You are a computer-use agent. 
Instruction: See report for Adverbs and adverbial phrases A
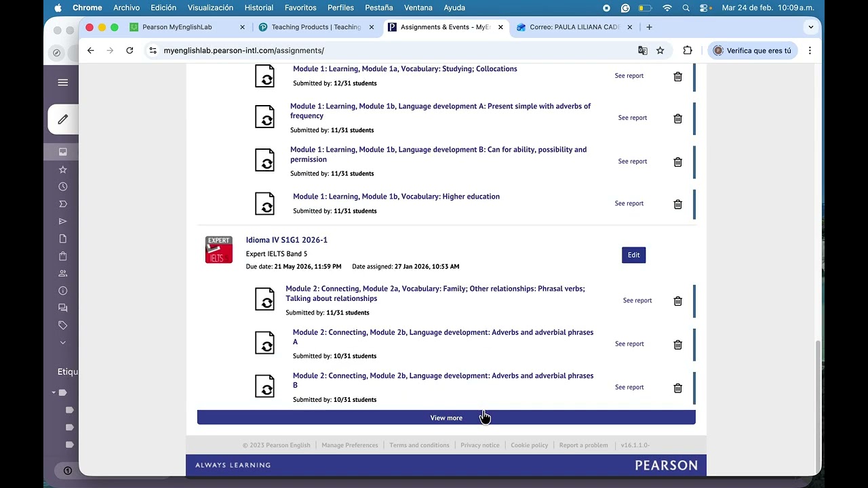pos(629,344)
